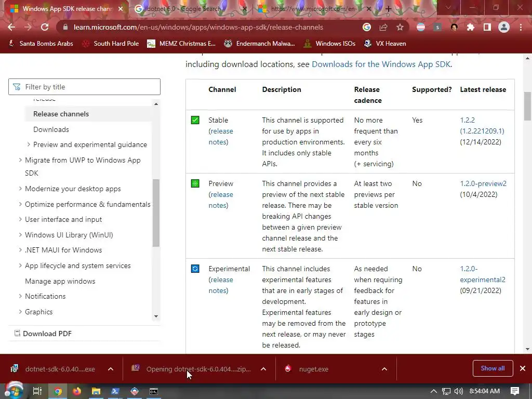Open the striped flag extension icon

[x=421, y=27]
